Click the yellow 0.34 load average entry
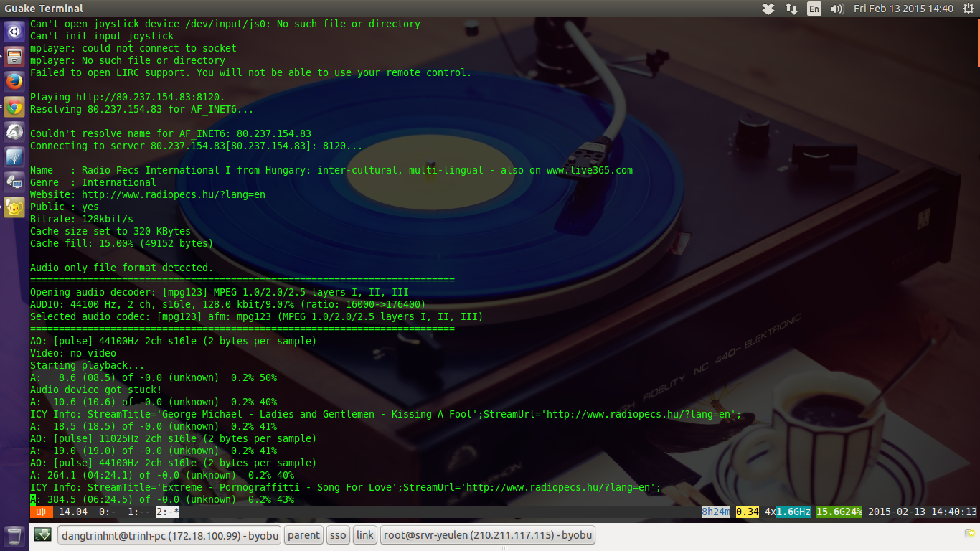 (x=748, y=512)
